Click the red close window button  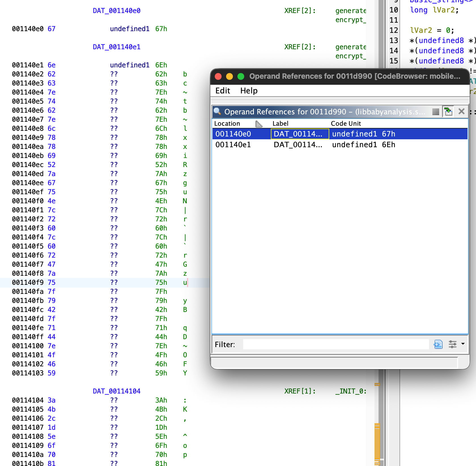point(218,76)
